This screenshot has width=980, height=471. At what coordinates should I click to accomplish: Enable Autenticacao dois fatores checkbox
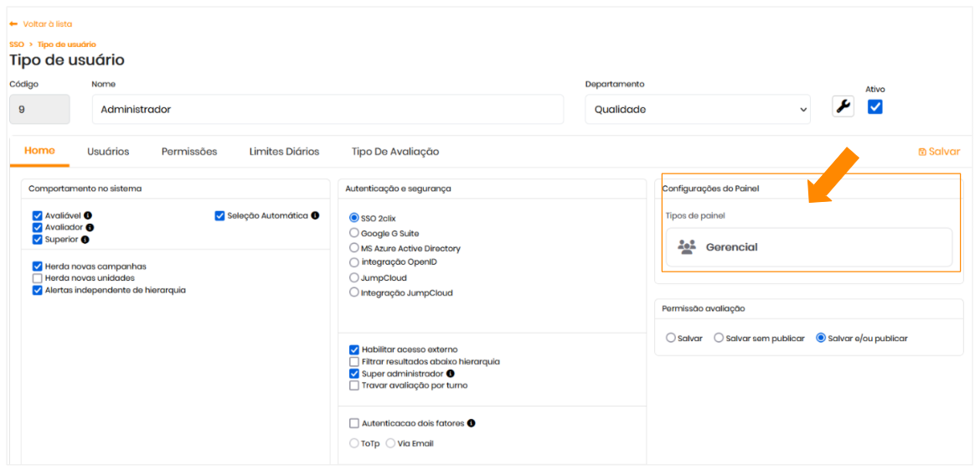(x=353, y=423)
